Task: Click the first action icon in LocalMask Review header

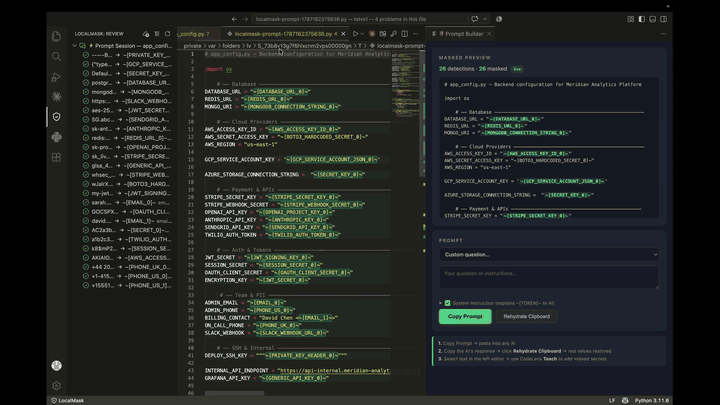Action: (146, 34)
